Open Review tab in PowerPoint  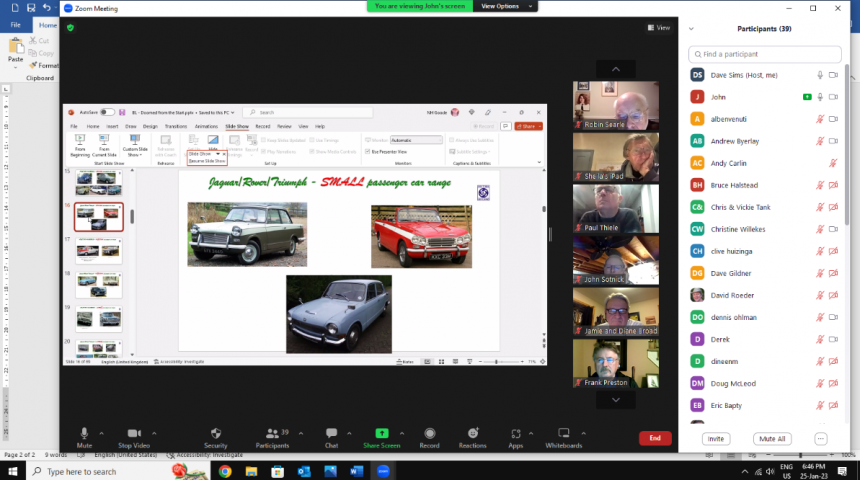(284, 126)
